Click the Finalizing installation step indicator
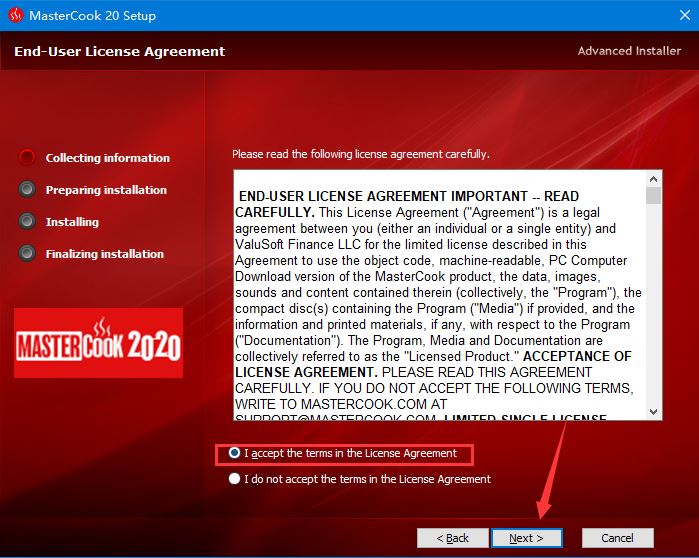 (x=27, y=253)
